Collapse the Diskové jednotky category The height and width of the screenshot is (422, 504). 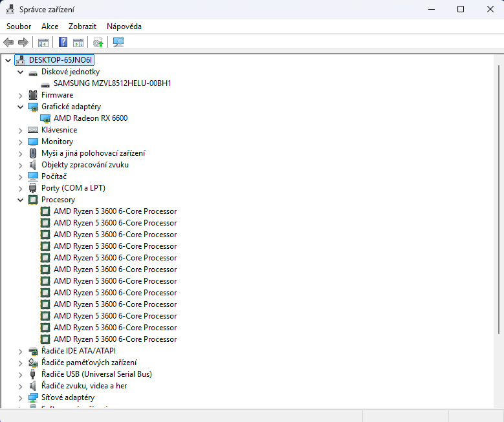(21, 72)
